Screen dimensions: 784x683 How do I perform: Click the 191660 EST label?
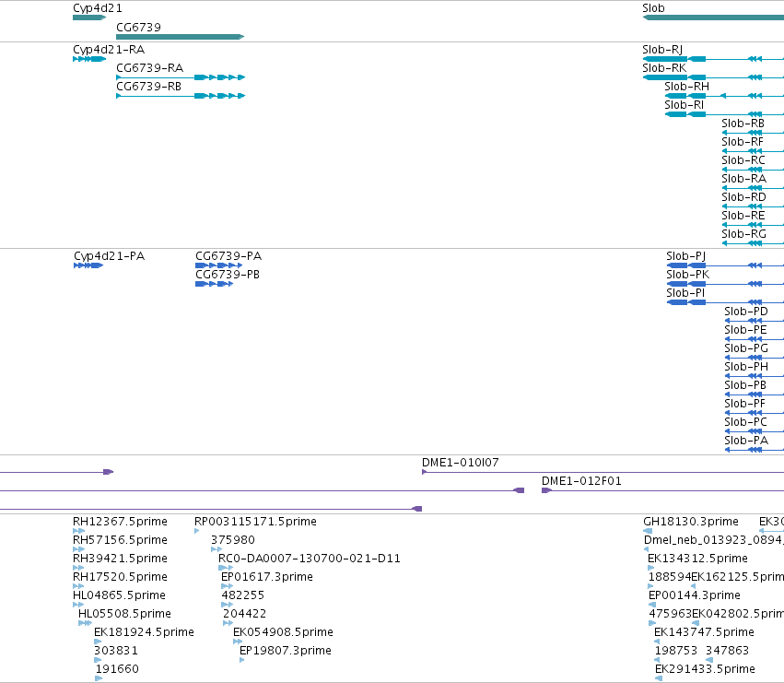(117, 669)
